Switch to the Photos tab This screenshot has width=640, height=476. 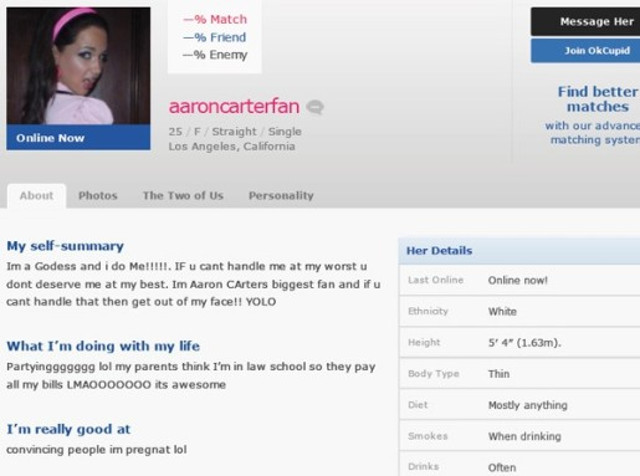(98, 196)
